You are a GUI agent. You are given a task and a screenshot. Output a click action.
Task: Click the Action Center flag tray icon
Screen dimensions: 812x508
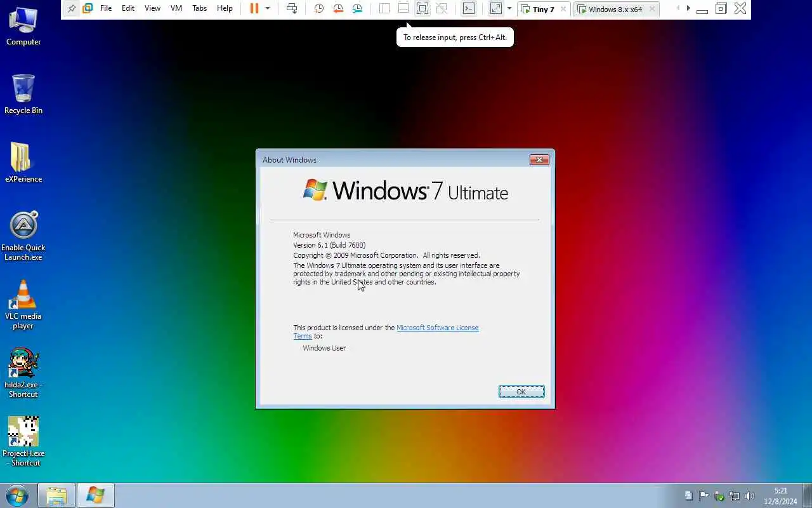point(704,496)
